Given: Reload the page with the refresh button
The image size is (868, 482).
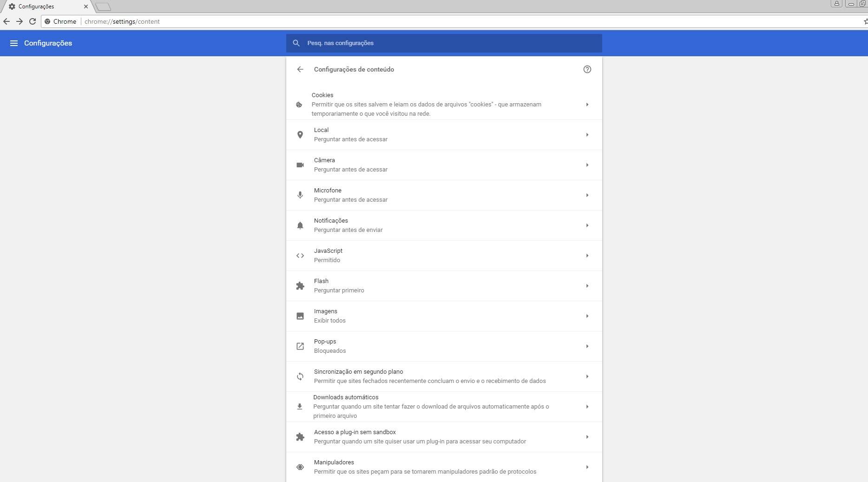Looking at the screenshot, I should tap(33, 21).
